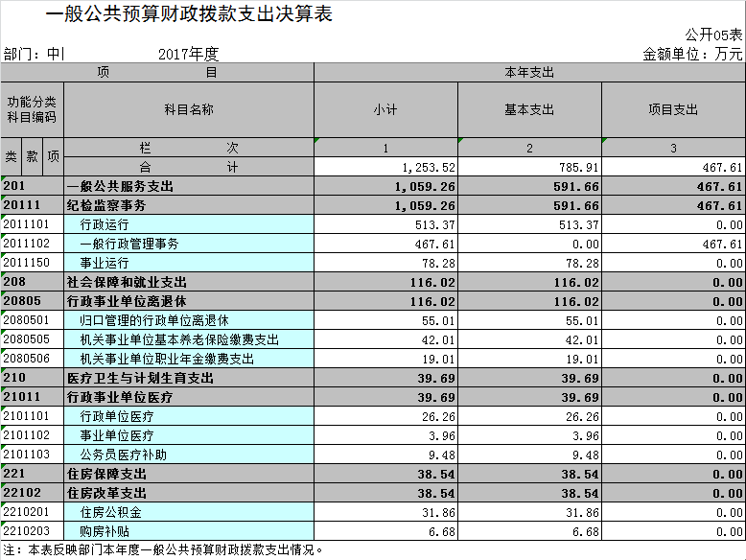Click the 一般行政管理事务 name cell
Image resolution: width=746 pixels, height=560 pixels.
pyautogui.click(x=129, y=244)
